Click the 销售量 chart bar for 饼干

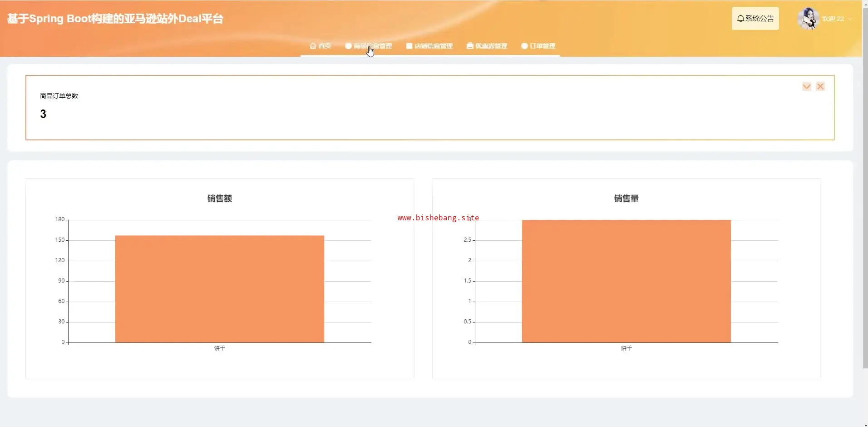[x=626, y=281]
